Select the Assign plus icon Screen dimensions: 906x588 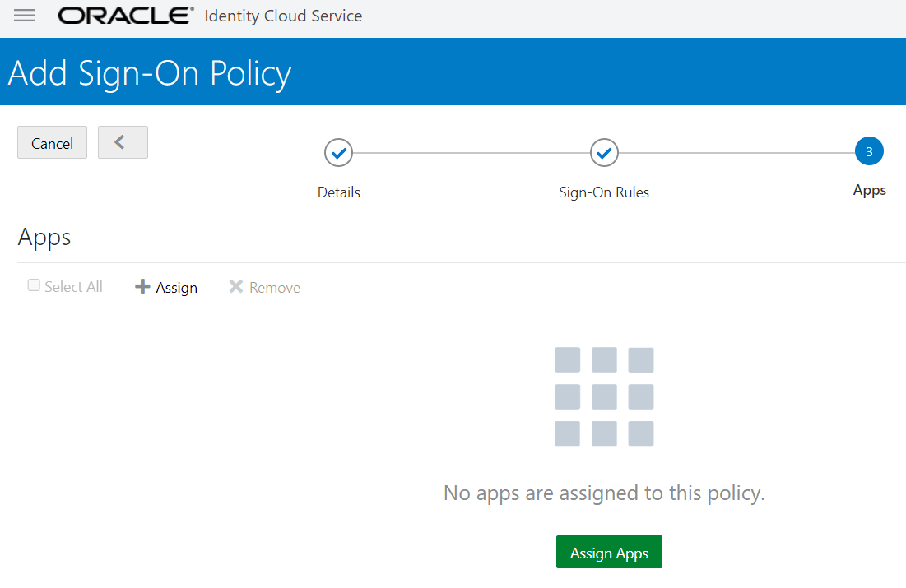click(142, 286)
